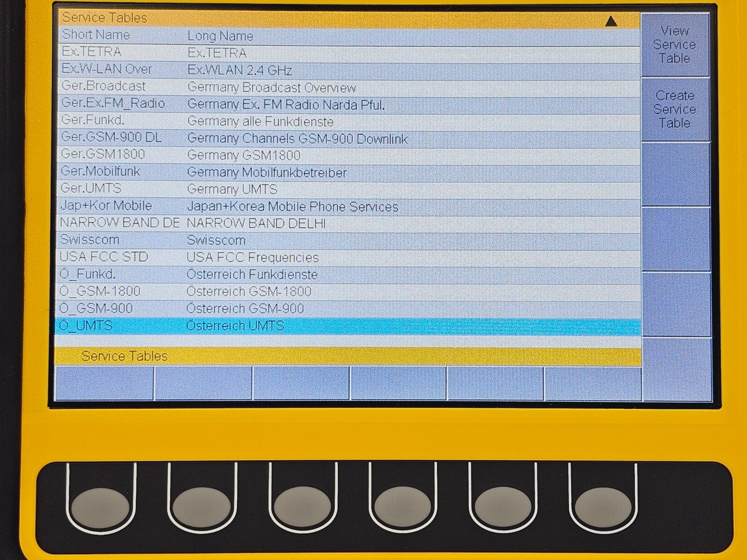The image size is (747, 560).
Task: Choose the Österreich GSM-1800 row
Action: (248, 292)
